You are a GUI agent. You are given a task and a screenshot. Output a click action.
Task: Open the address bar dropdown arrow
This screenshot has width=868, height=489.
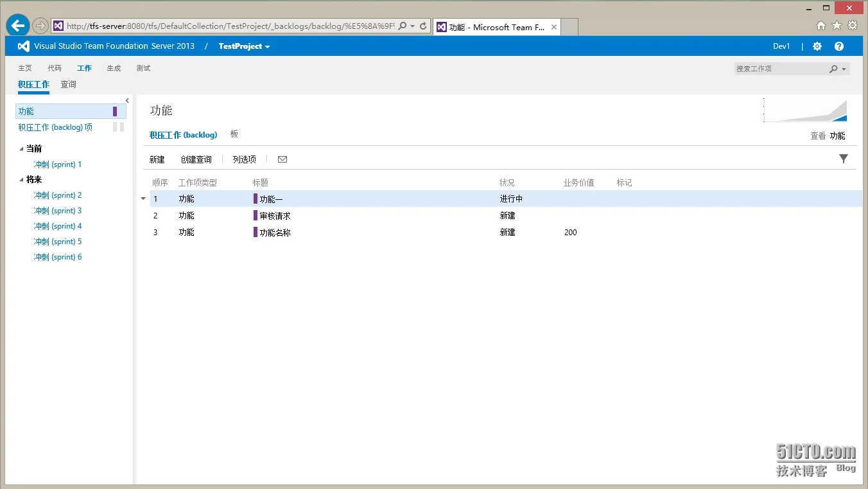pos(413,26)
